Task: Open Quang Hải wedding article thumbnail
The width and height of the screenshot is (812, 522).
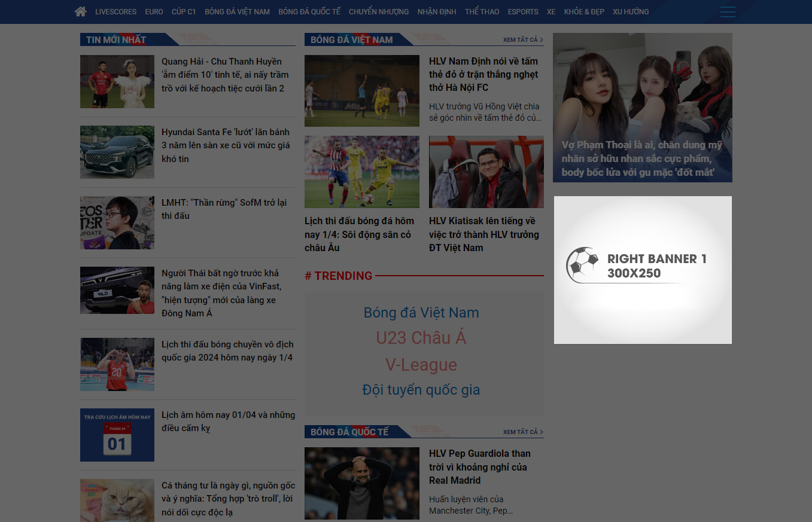Action: [117, 82]
